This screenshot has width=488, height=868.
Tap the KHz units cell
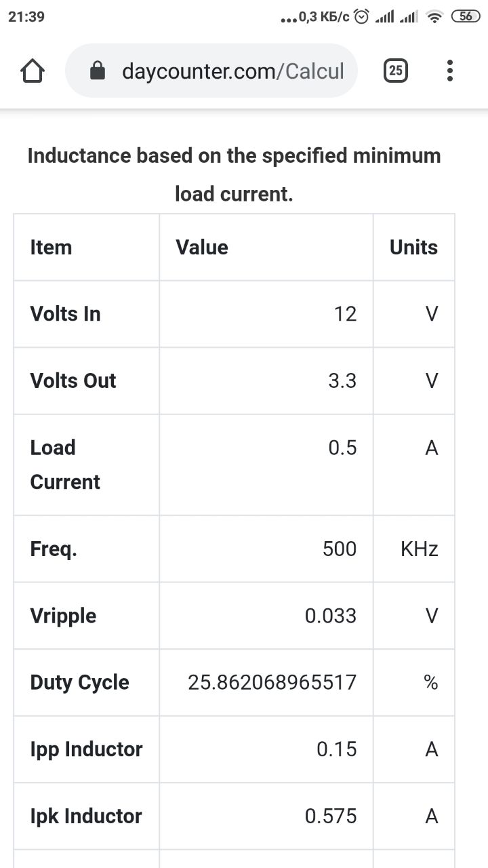pos(419,549)
